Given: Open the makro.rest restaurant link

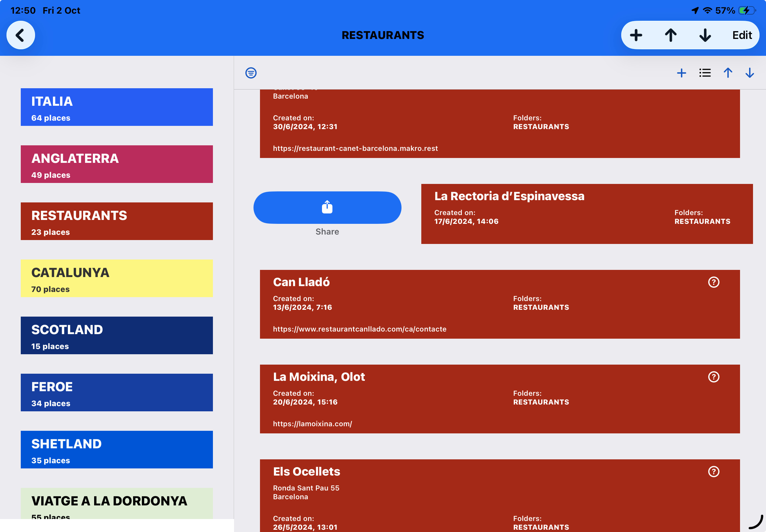Looking at the screenshot, I should [355, 148].
